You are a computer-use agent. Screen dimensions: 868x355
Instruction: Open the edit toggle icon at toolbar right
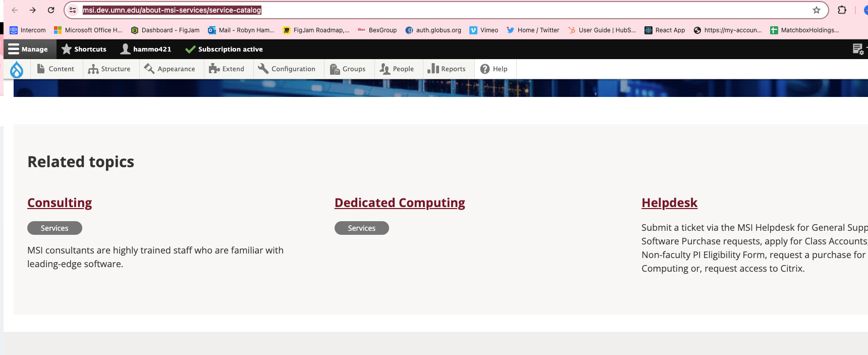(857, 49)
